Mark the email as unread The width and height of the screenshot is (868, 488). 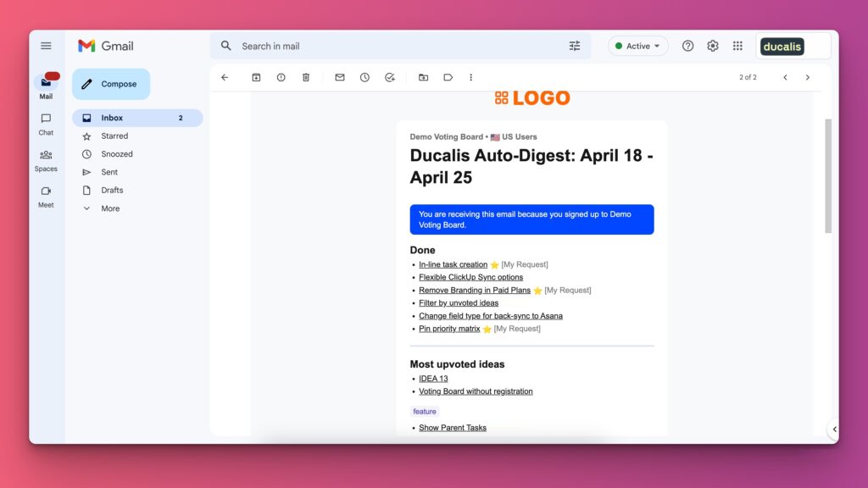pos(340,77)
